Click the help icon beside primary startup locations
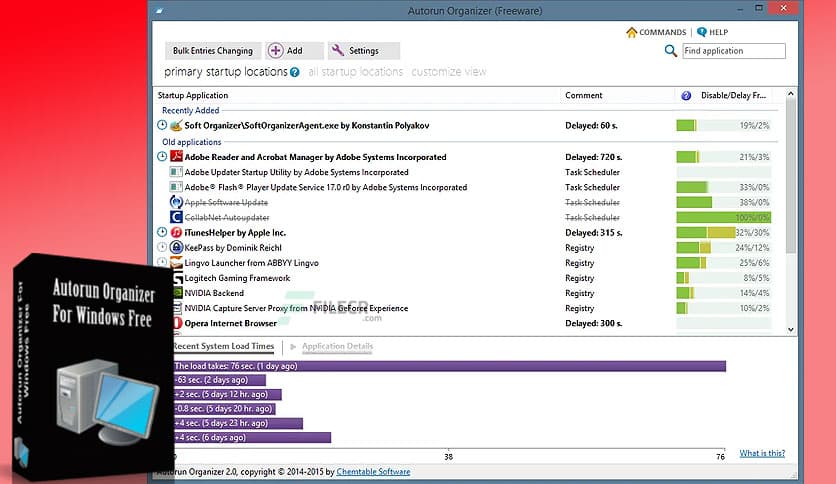Screen dimensions: 836x484 (x=294, y=72)
